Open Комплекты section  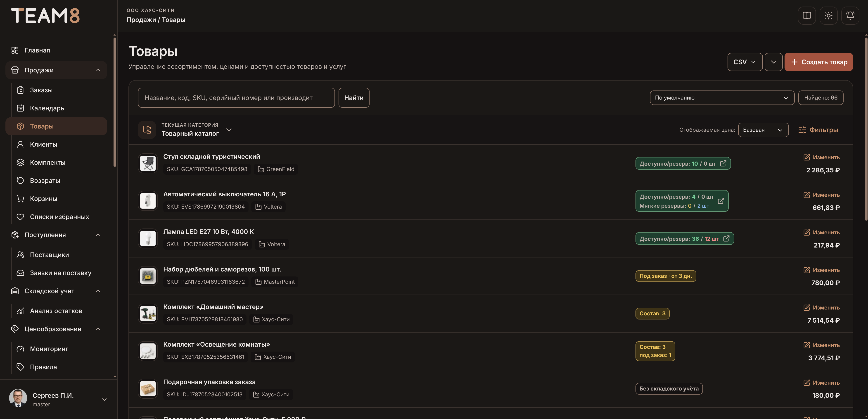pyautogui.click(x=59, y=162)
